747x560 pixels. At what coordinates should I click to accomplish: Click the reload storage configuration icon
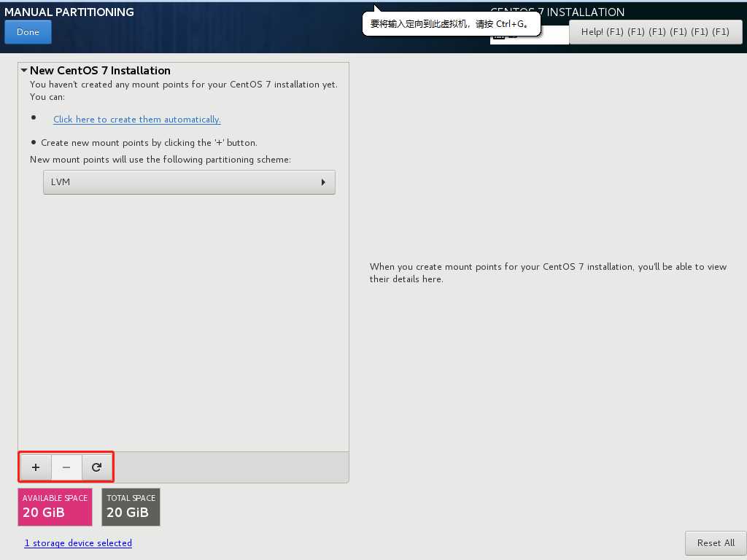tap(97, 467)
